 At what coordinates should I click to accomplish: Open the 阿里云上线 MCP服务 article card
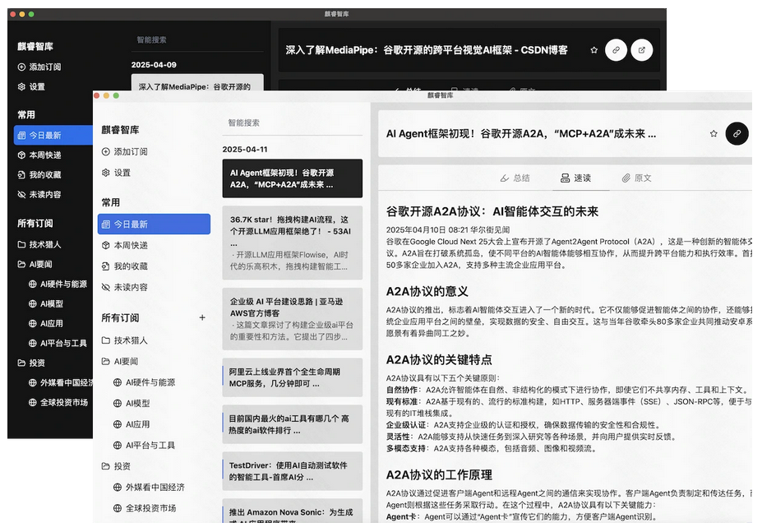(292, 377)
